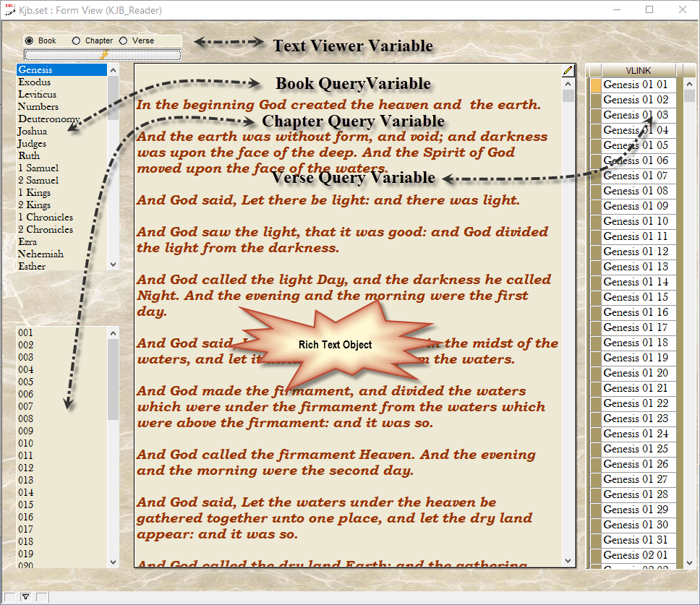Choose chapter 005 in the chapter list
The width and height of the screenshot is (700, 605).
tap(26, 382)
